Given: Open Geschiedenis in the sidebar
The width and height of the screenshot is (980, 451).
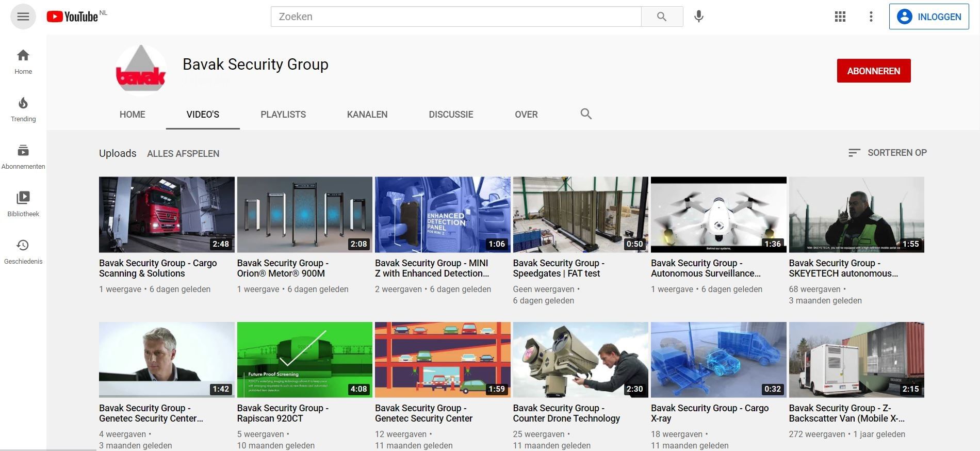Looking at the screenshot, I should tap(23, 252).
